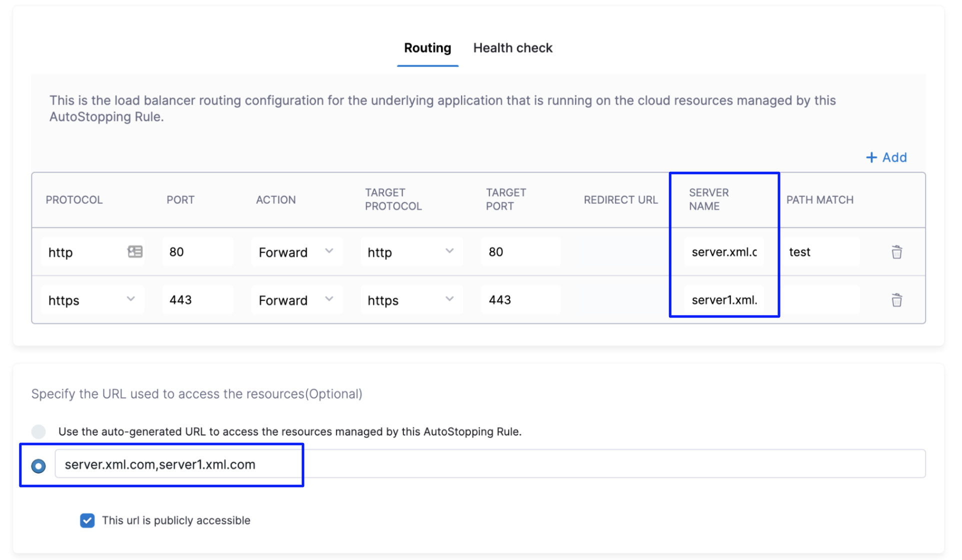This screenshot has width=962, height=560.
Task: Edit the port 443 field
Action: pos(197,300)
